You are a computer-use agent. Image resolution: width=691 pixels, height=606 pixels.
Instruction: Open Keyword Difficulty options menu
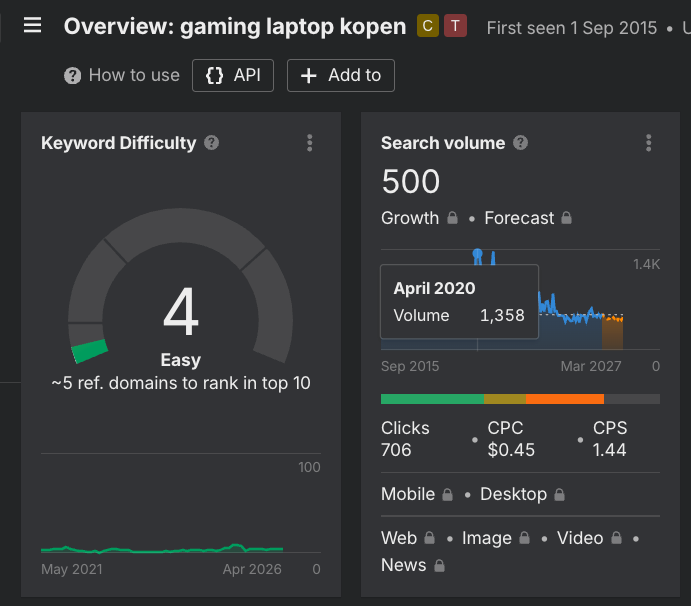tap(310, 143)
